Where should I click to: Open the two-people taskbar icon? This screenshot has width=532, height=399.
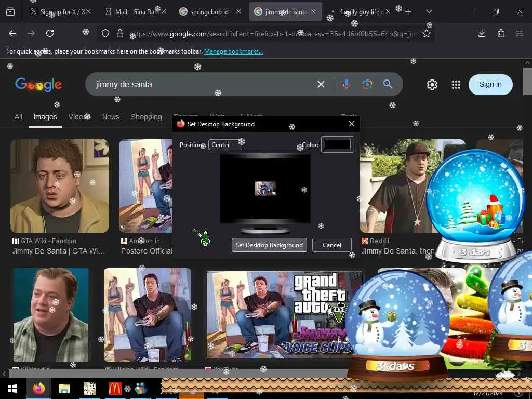coord(140,389)
